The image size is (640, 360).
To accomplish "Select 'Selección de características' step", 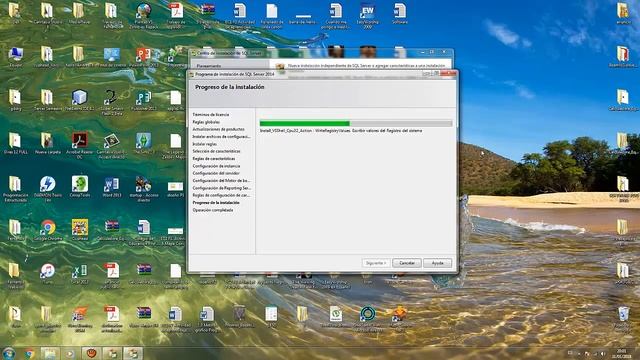I will click(216, 151).
